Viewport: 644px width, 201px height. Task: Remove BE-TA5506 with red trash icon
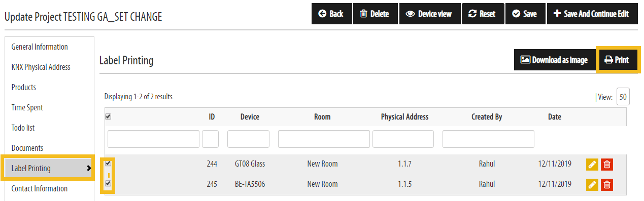(x=607, y=185)
